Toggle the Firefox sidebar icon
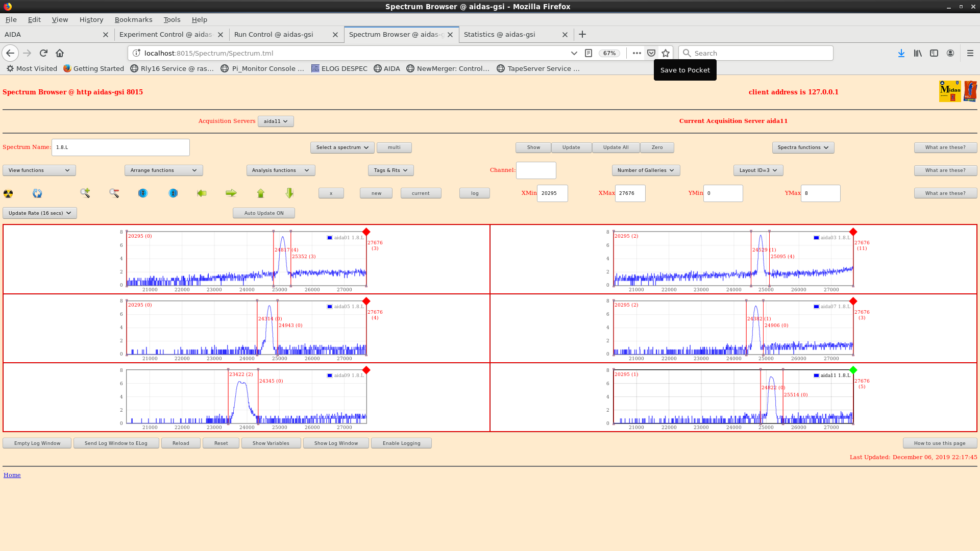The image size is (980, 551). [x=934, y=53]
